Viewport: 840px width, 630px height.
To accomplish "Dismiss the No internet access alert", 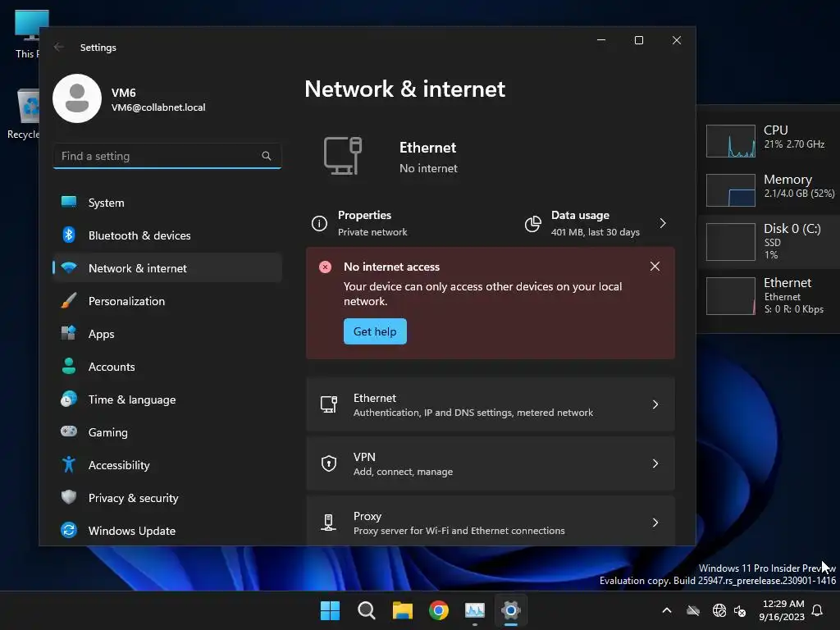I will [655, 267].
